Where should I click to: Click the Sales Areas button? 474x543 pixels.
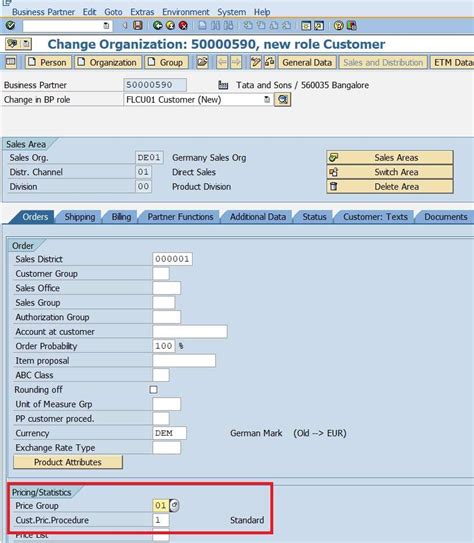[390, 158]
